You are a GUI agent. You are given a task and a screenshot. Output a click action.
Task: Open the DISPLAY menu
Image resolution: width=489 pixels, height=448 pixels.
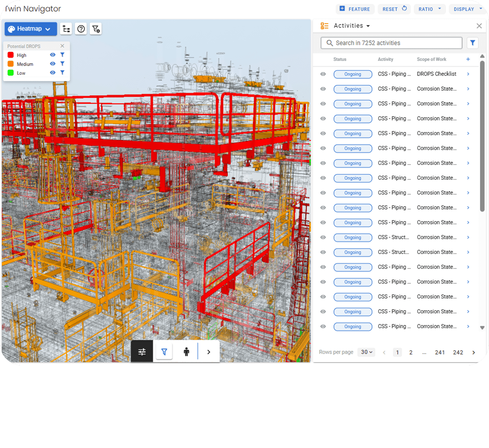click(x=467, y=9)
